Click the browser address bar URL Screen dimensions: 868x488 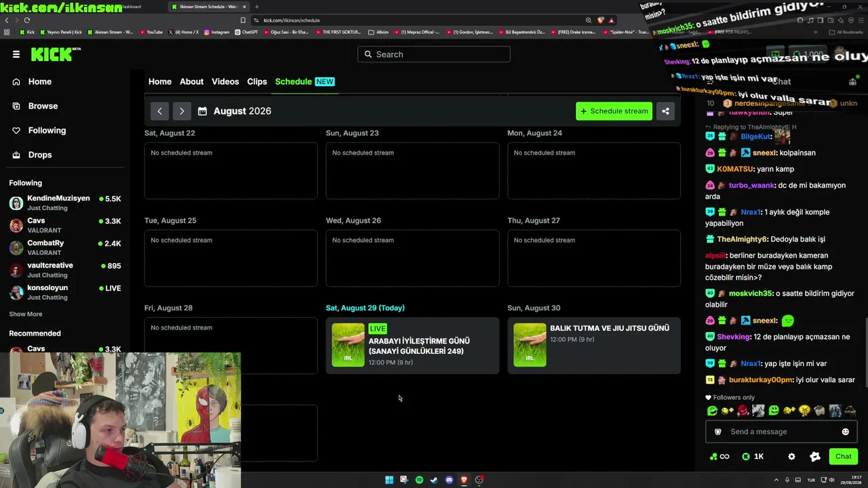point(292,20)
